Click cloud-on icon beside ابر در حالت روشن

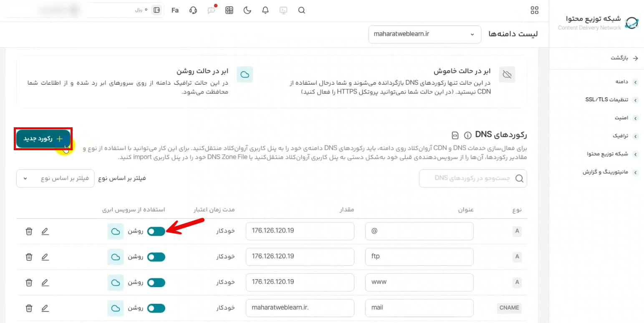pyautogui.click(x=245, y=75)
